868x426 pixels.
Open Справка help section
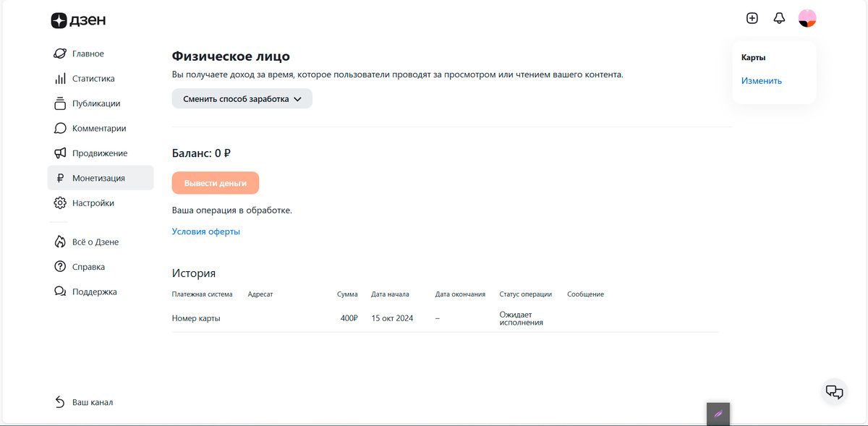pyautogui.click(x=88, y=266)
